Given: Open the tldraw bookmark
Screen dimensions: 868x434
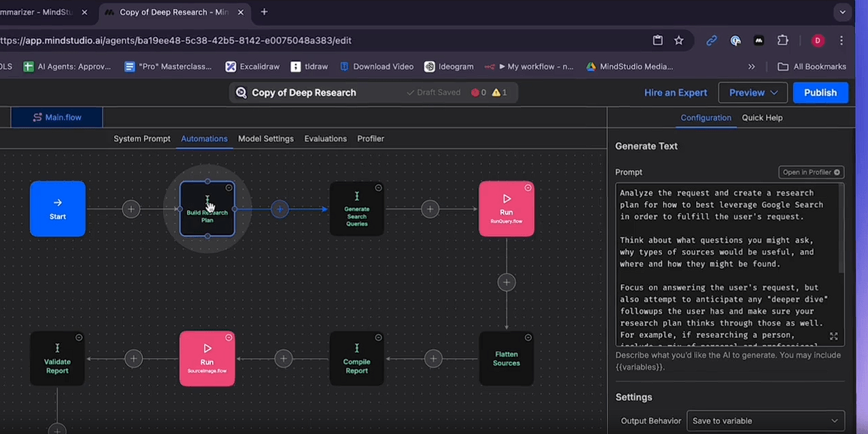Looking at the screenshot, I should click(x=310, y=67).
